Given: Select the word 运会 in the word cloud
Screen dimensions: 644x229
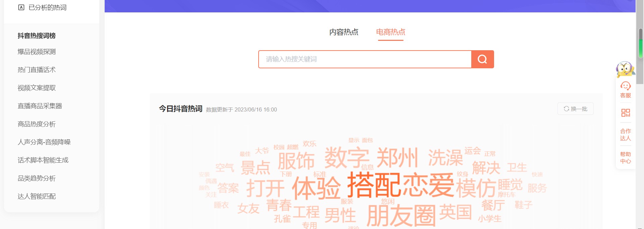Looking at the screenshot, I should click(x=473, y=151).
